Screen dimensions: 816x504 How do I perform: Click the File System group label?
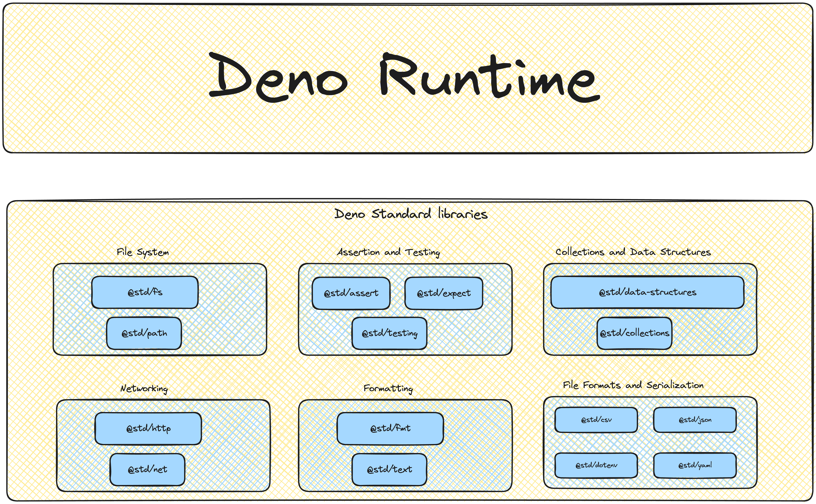pyautogui.click(x=143, y=252)
